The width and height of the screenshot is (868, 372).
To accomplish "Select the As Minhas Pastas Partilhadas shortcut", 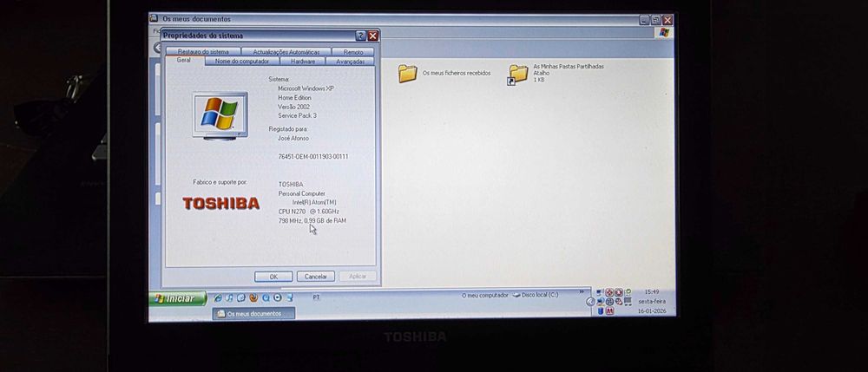I will tap(556, 74).
